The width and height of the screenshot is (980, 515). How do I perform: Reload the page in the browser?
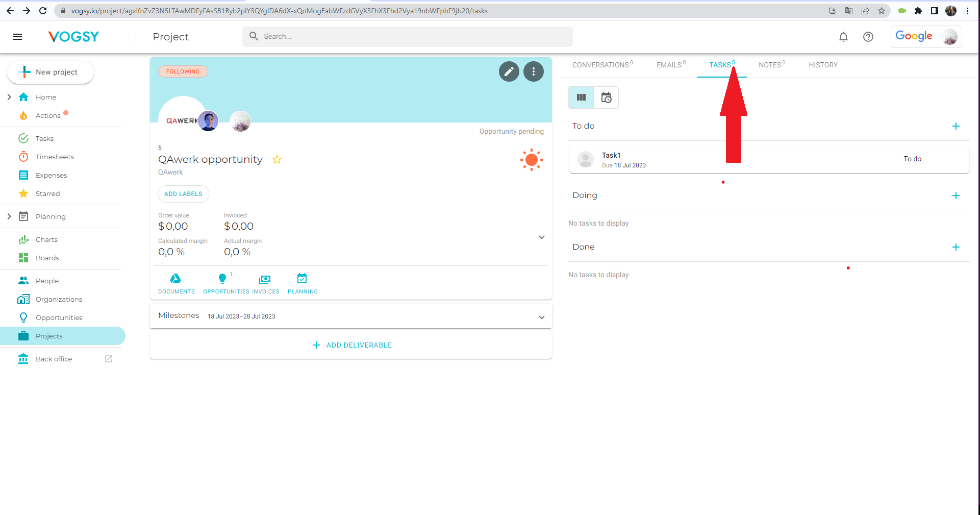coord(43,11)
